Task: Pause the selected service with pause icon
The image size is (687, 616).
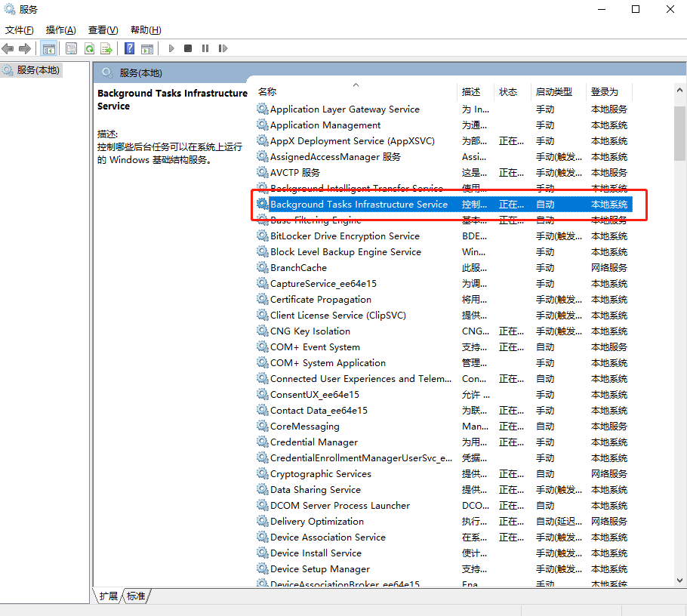Action: coord(205,48)
